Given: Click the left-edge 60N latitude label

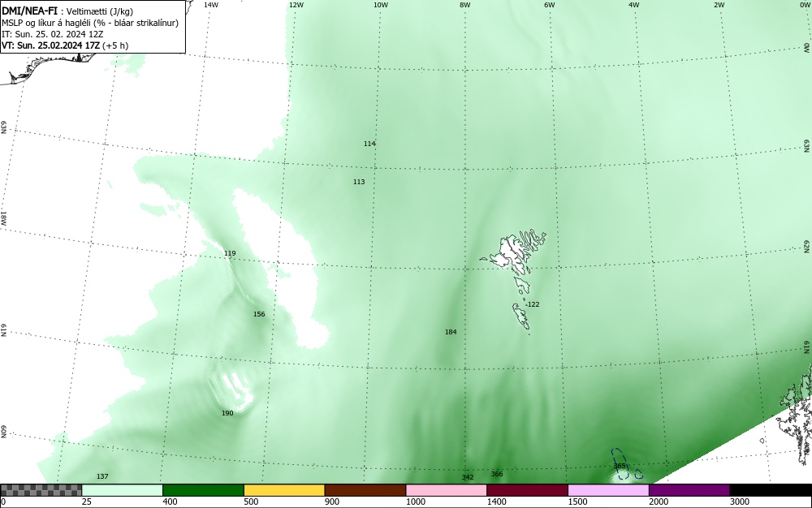Looking at the screenshot, I should (x=3, y=432).
